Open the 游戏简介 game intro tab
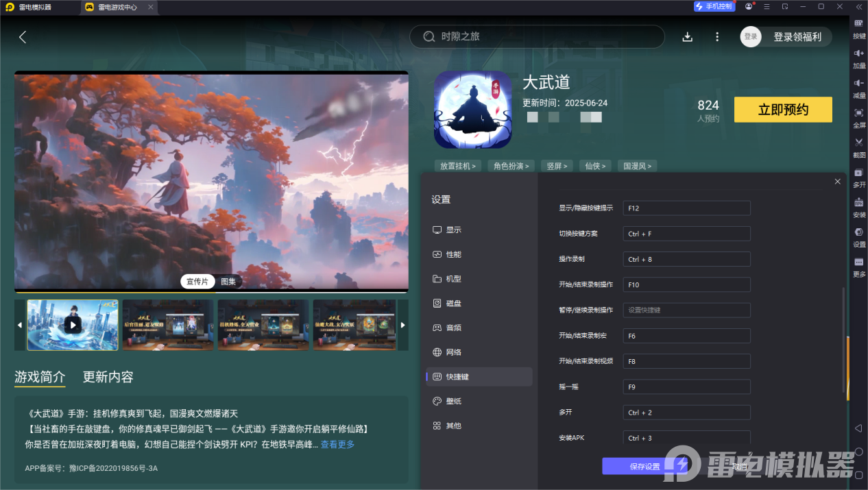The height and width of the screenshot is (490, 868). 40,377
